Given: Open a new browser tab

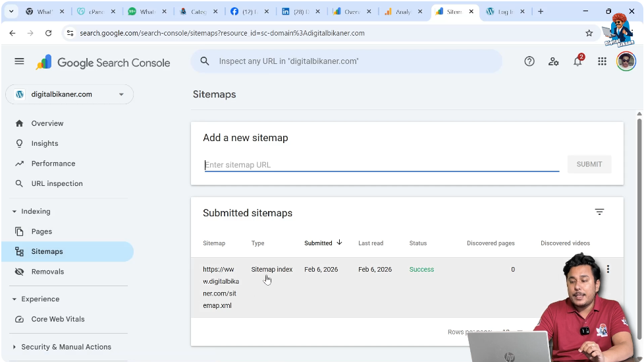Looking at the screenshot, I should [541, 11].
